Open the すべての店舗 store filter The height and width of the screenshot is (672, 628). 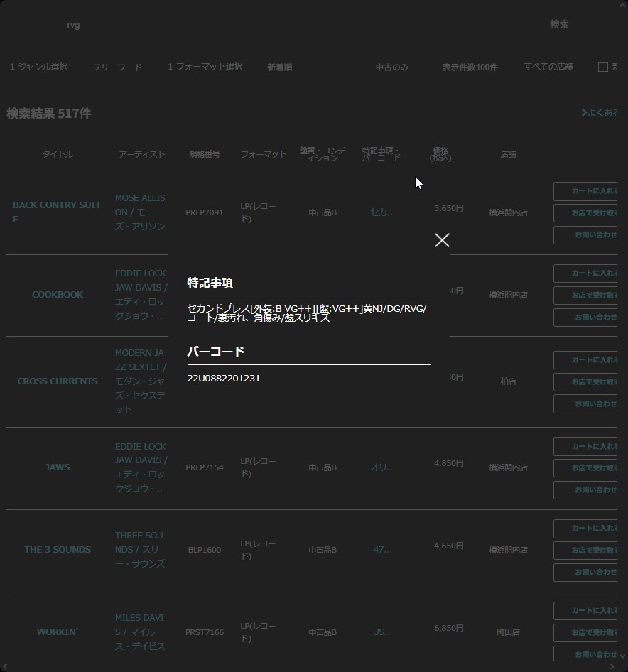[x=548, y=67]
